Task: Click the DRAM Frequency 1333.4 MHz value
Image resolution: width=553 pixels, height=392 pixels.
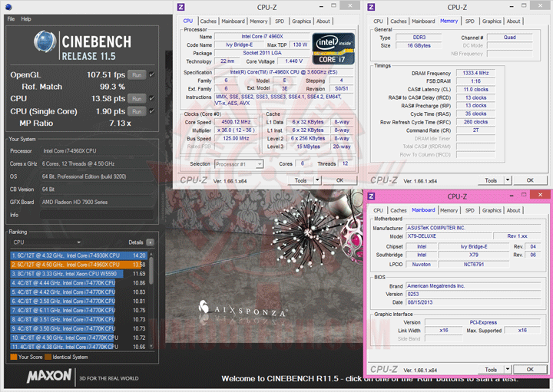Action: [x=475, y=73]
